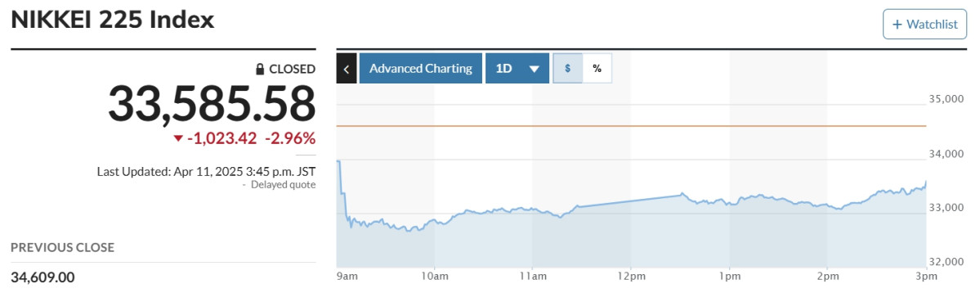Select the 10am marker on time axis
980x302 pixels.
[434, 277]
